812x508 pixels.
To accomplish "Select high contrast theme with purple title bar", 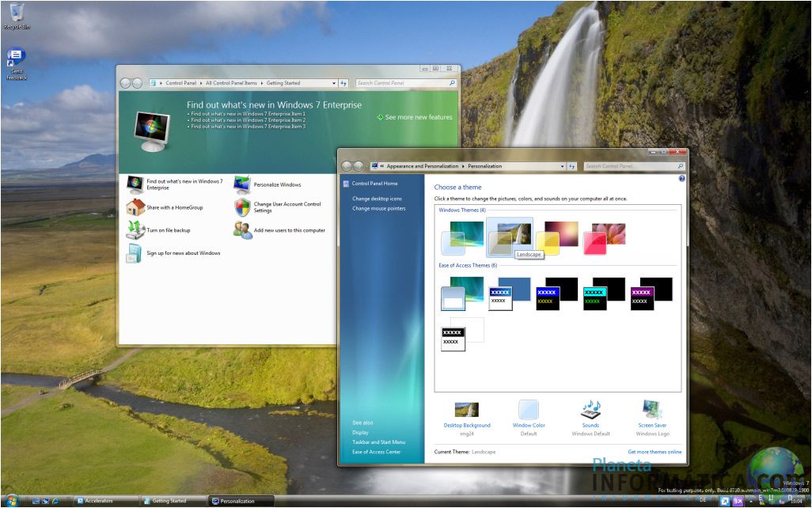I will coord(651,293).
